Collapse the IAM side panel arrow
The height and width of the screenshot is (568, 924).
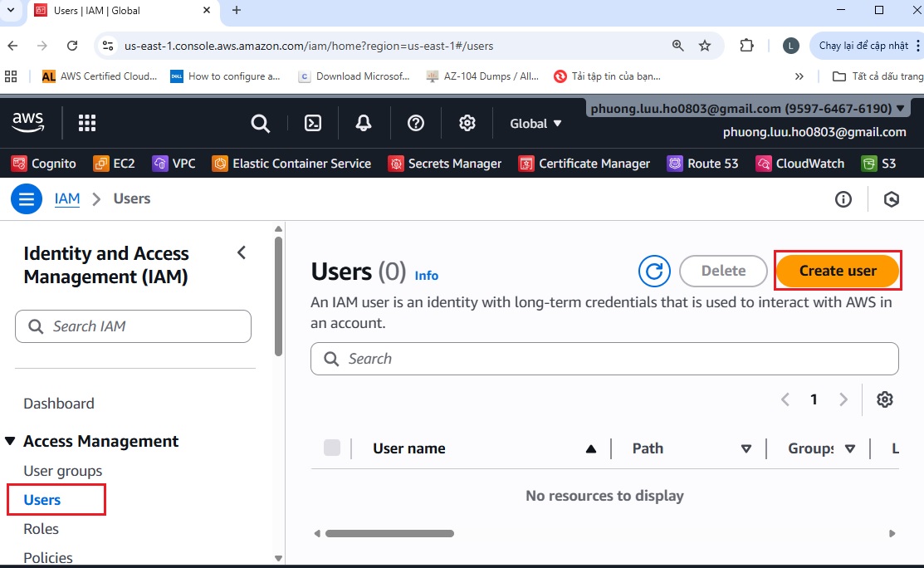click(x=242, y=253)
